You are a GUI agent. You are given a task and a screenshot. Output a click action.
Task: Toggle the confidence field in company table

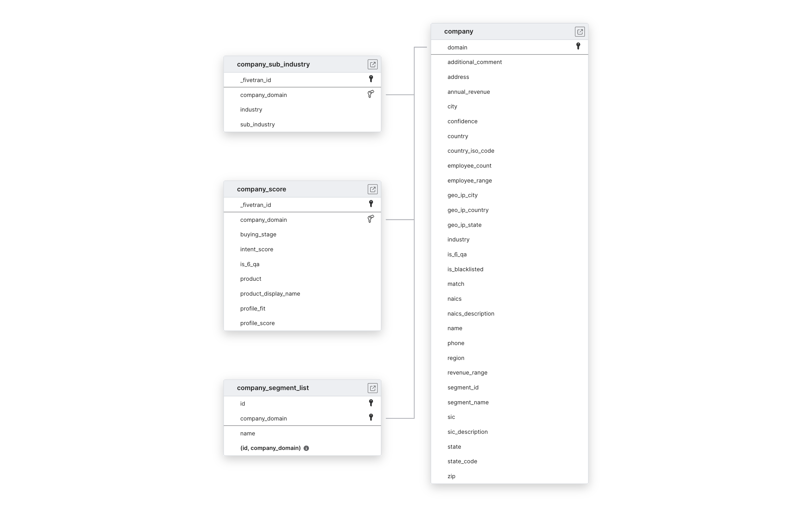coord(462,121)
